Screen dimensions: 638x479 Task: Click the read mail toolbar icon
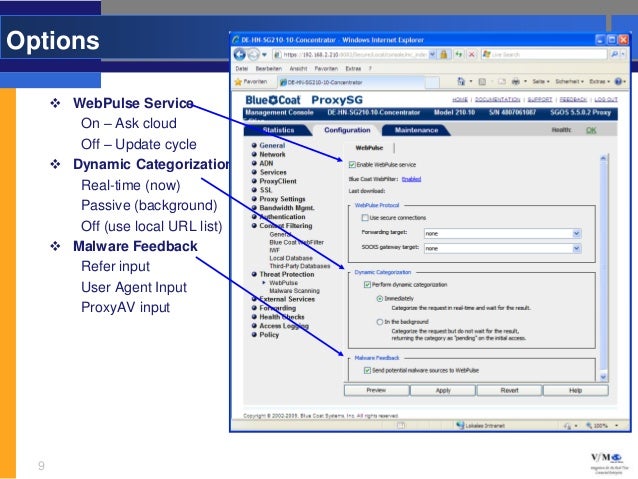tap(502, 82)
